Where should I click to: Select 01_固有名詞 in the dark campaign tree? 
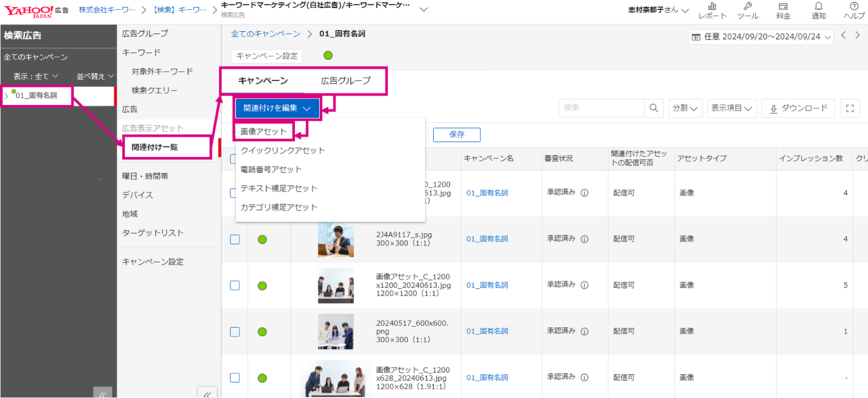(36, 95)
